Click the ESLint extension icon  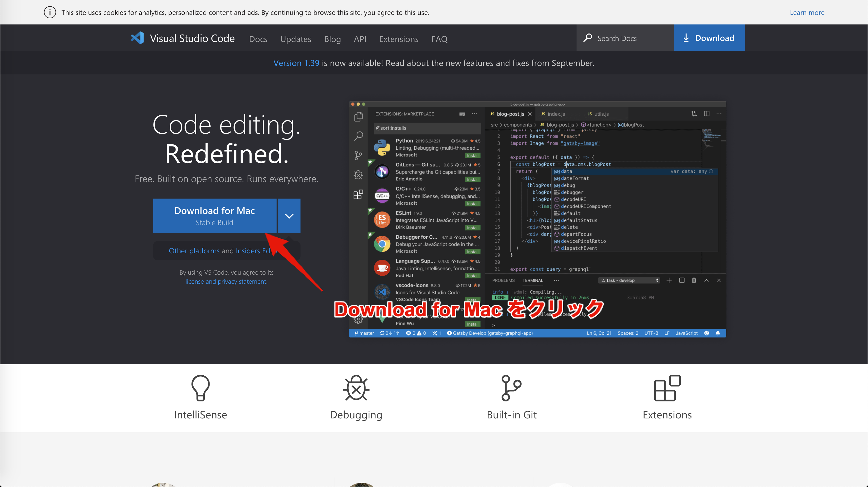[x=382, y=220]
